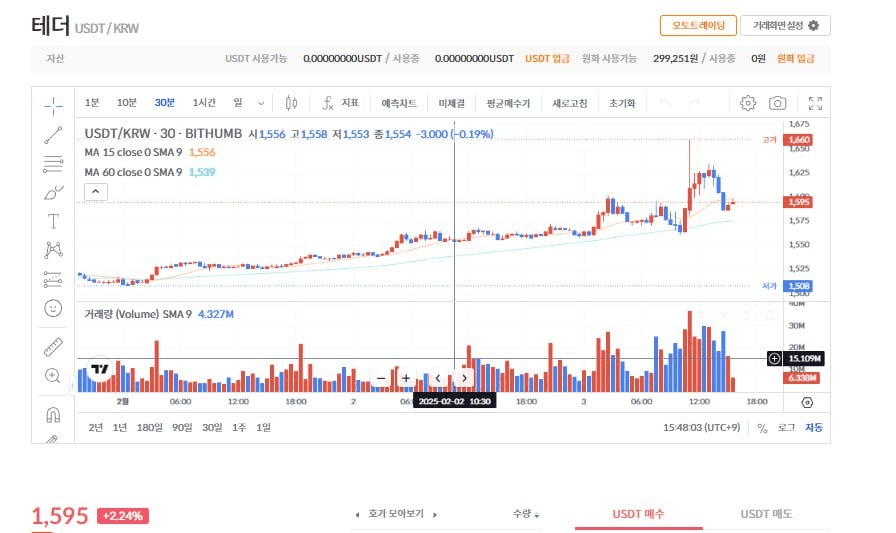Choose the text annotation tool
The width and height of the screenshot is (896, 533).
point(53,221)
